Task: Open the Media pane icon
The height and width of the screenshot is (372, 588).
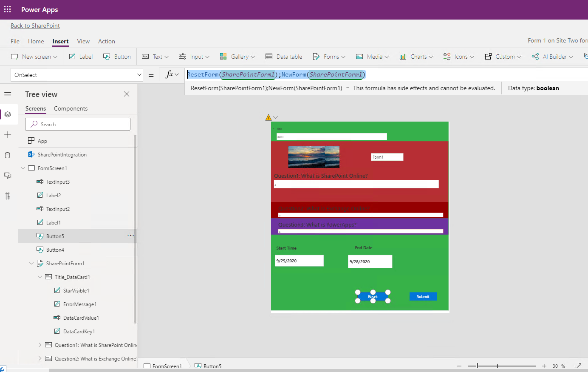Action: click(x=7, y=175)
